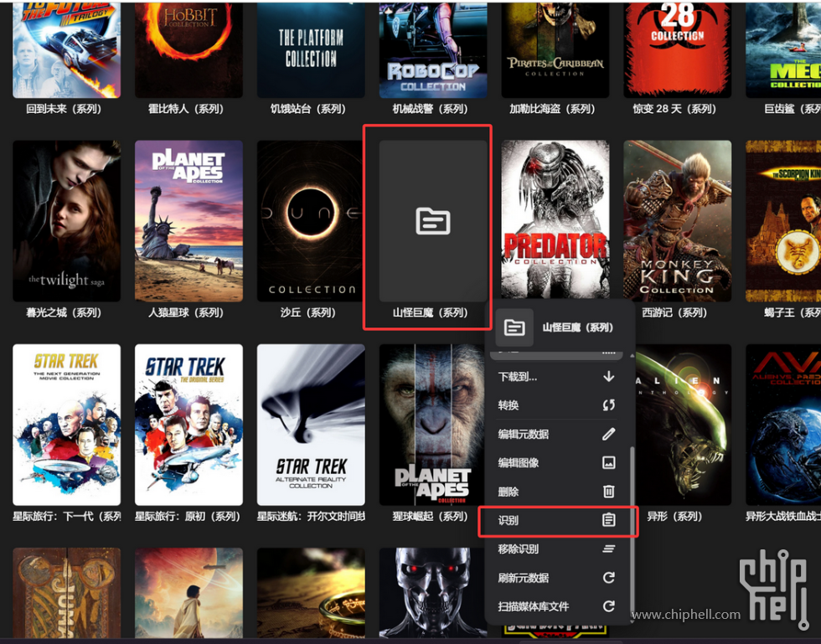Click the 回到未来（系列） title
This screenshot has width=821, height=644.
click(64, 109)
